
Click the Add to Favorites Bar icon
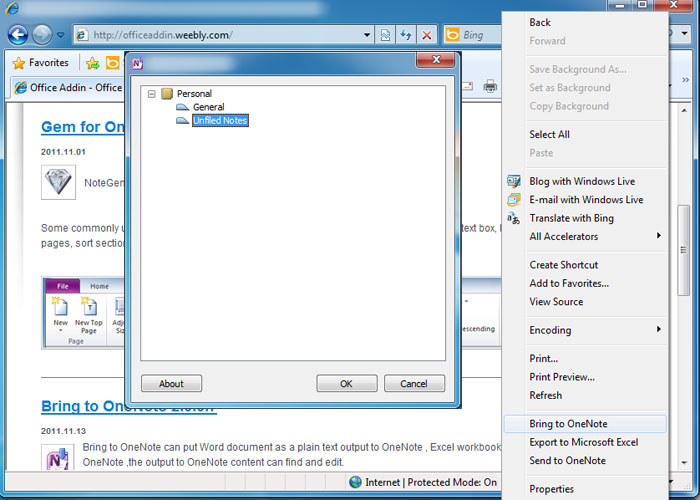93,63
